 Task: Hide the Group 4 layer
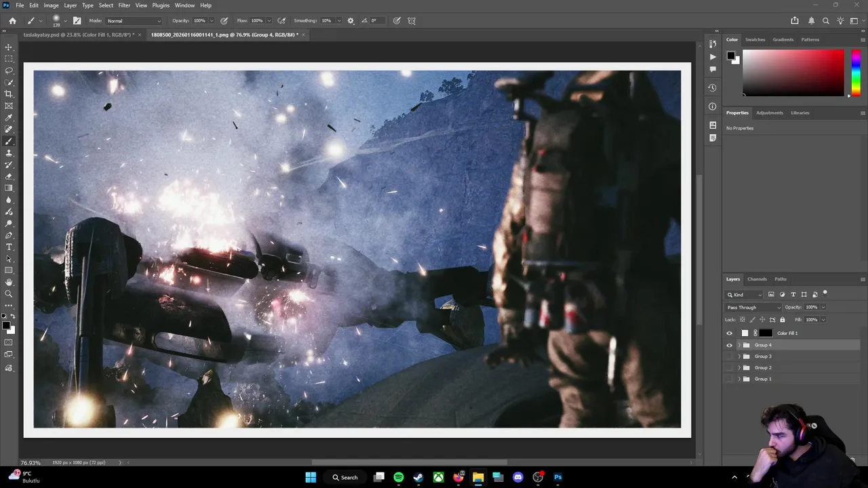click(x=730, y=345)
